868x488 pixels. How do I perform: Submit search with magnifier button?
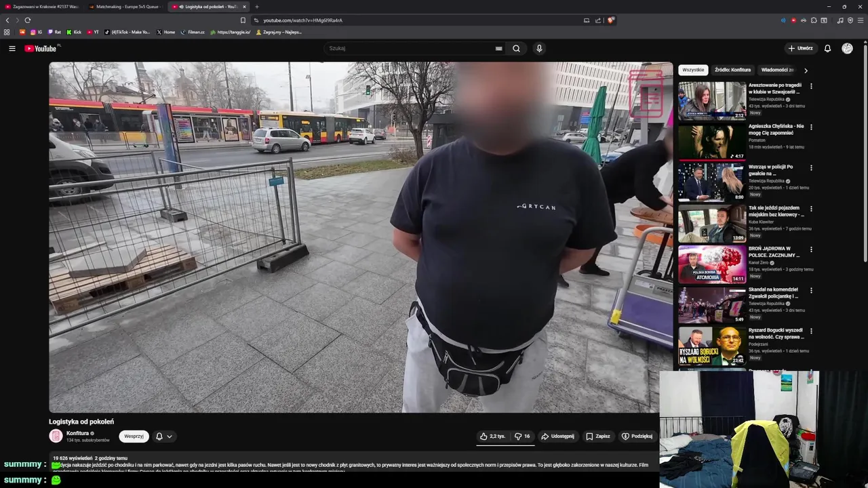click(x=516, y=48)
